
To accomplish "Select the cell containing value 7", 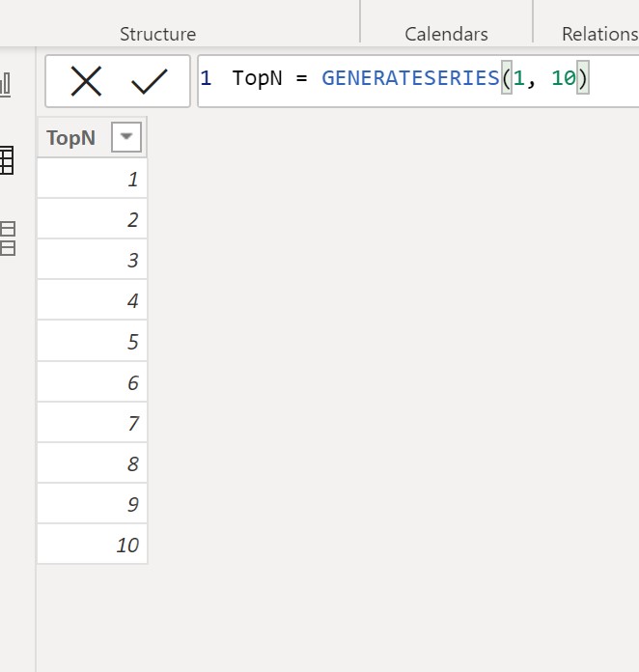I will [92, 423].
